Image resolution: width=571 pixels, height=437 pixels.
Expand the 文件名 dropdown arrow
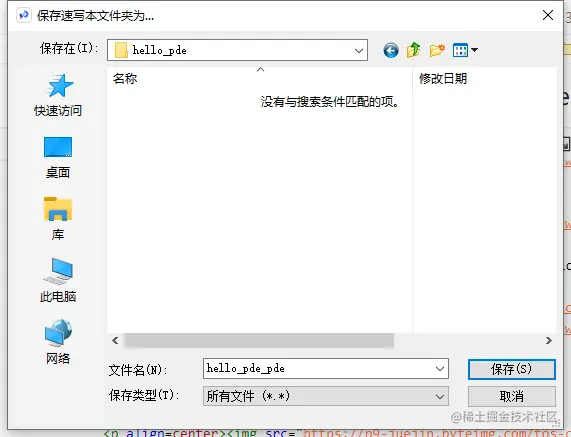[440, 369]
